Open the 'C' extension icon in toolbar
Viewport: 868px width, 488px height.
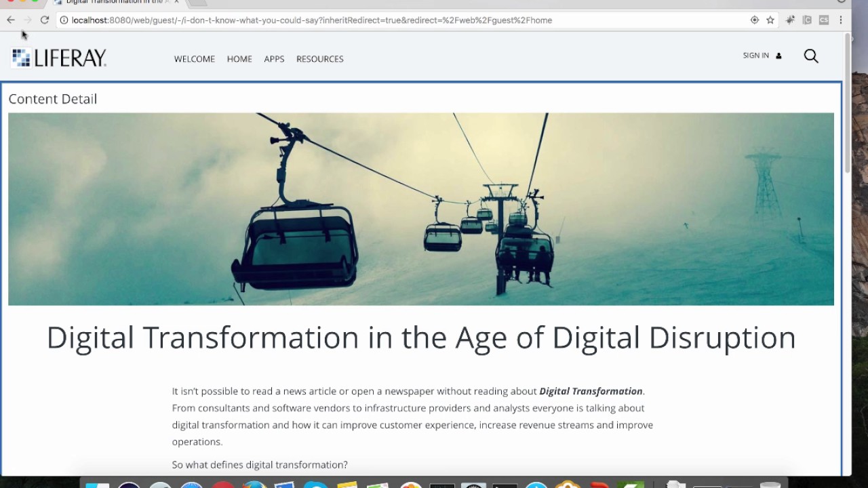pyautogui.click(x=807, y=20)
